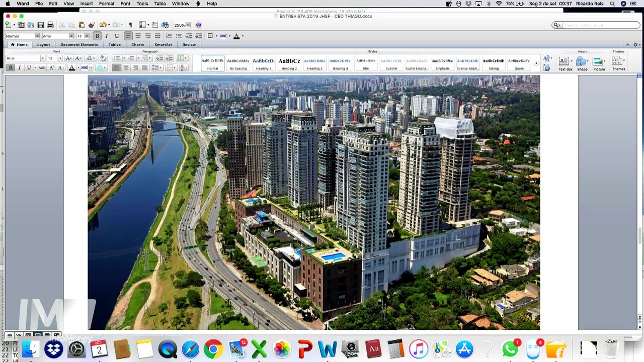Insert a Text Box from the ribbon
The width and height of the screenshot is (644, 362).
pos(565,63)
